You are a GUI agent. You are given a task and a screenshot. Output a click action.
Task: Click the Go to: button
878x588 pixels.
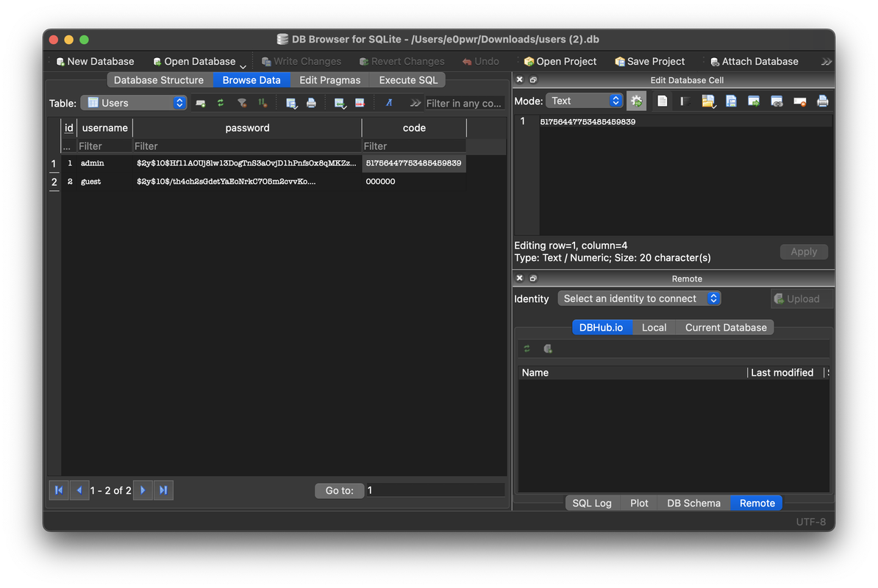pos(339,491)
